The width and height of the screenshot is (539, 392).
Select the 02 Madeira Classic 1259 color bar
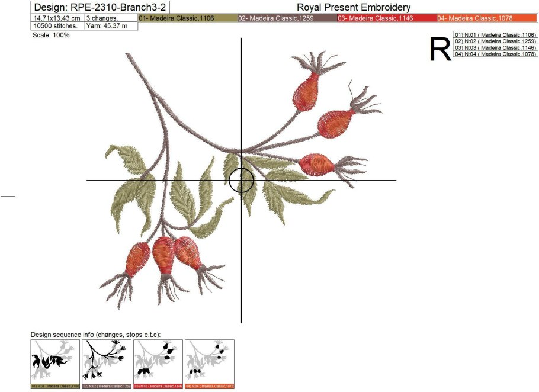(x=287, y=18)
